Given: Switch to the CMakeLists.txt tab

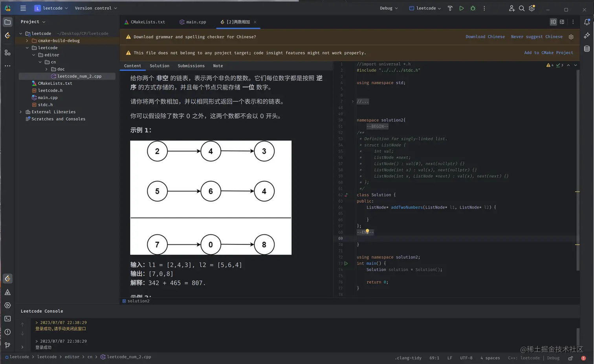Looking at the screenshot, I should [145, 22].
